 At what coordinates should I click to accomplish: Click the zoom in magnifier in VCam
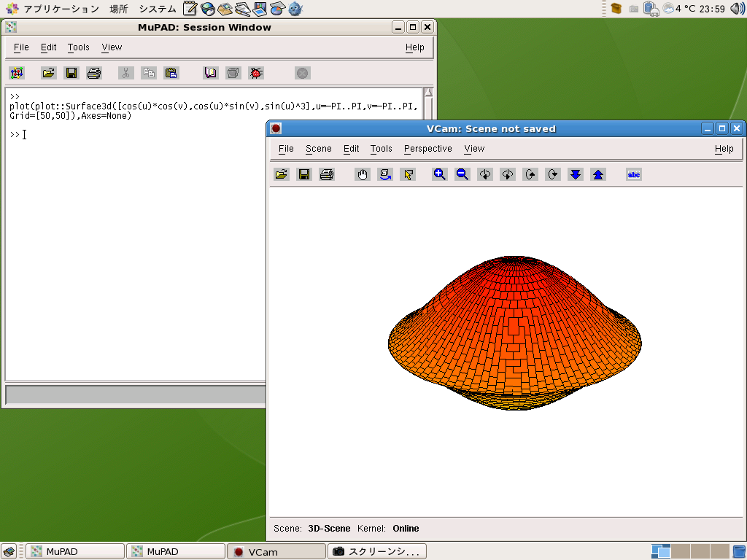click(x=439, y=174)
